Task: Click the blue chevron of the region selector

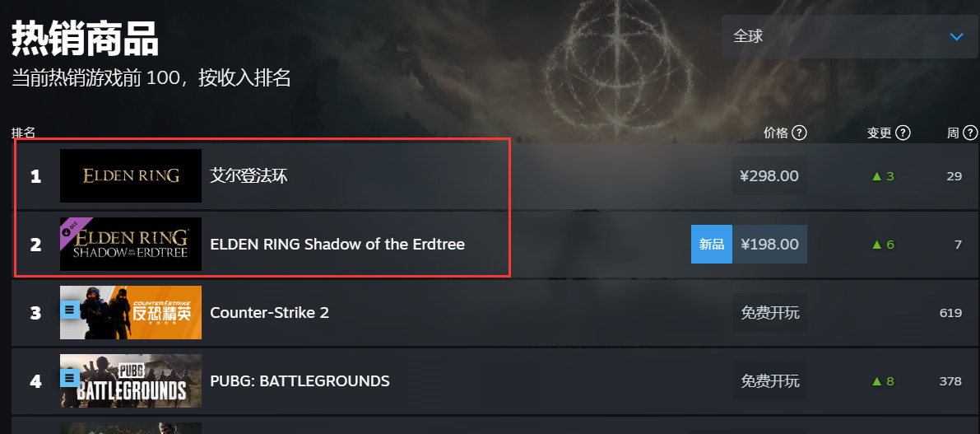Action: click(956, 36)
